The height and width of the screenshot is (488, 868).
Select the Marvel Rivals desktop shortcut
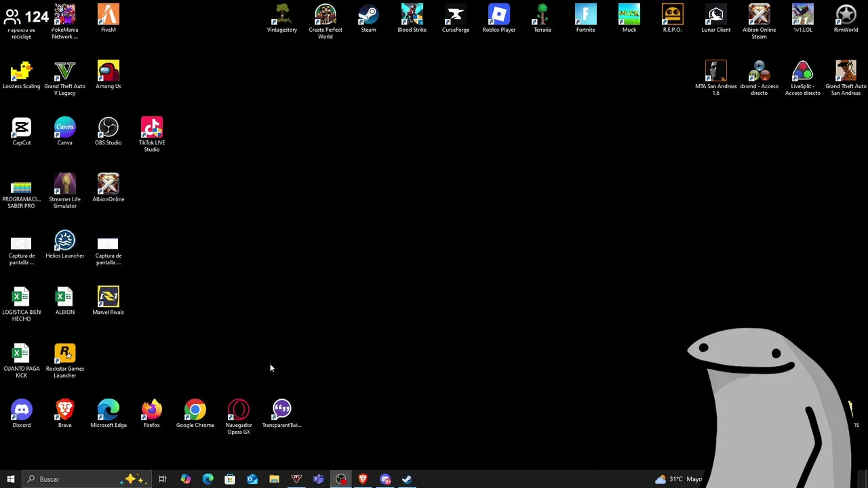point(108,301)
